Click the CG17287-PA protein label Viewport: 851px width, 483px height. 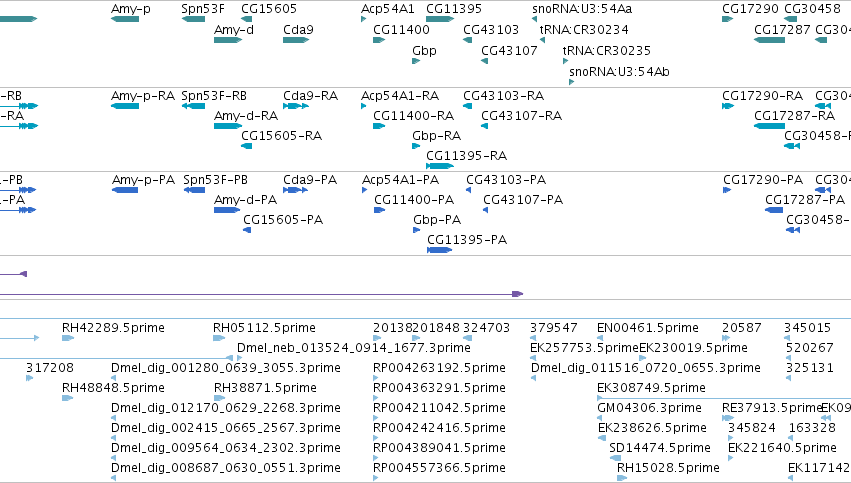(x=805, y=200)
